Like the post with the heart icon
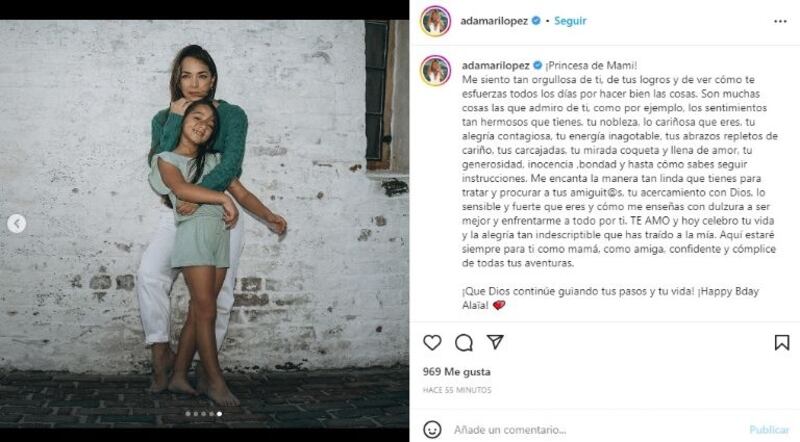 [432, 342]
